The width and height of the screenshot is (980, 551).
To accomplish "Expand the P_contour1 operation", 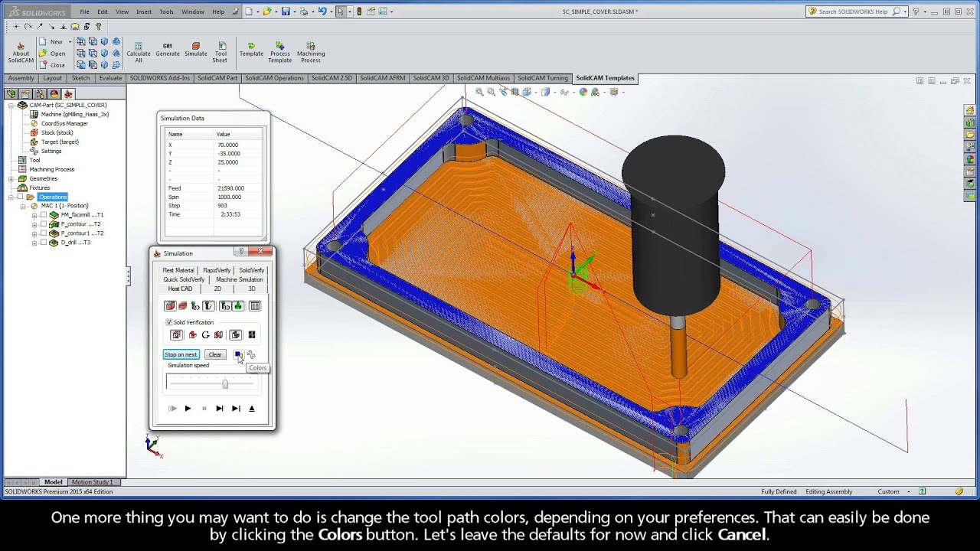I will (34, 233).
